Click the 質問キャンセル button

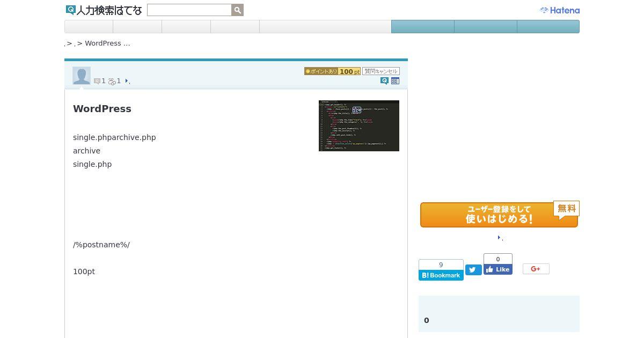point(381,71)
